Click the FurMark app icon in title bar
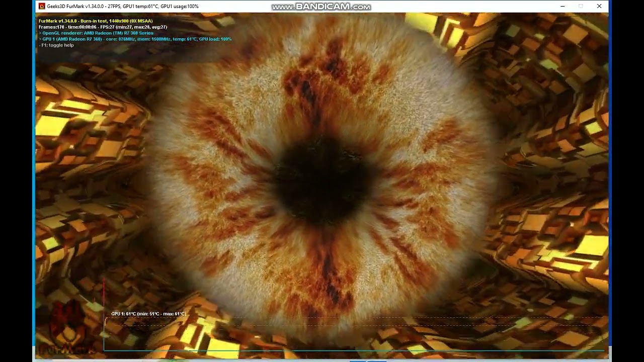Image resolution: width=644 pixels, height=362 pixels. tap(42, 6)
